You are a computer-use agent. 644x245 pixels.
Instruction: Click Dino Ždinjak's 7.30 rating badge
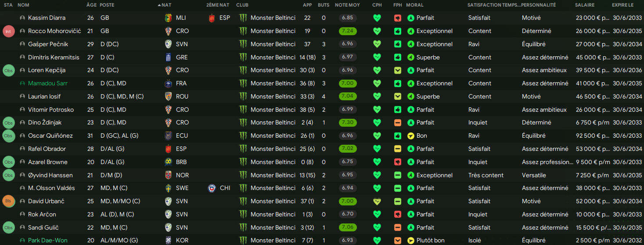point(348,123)
